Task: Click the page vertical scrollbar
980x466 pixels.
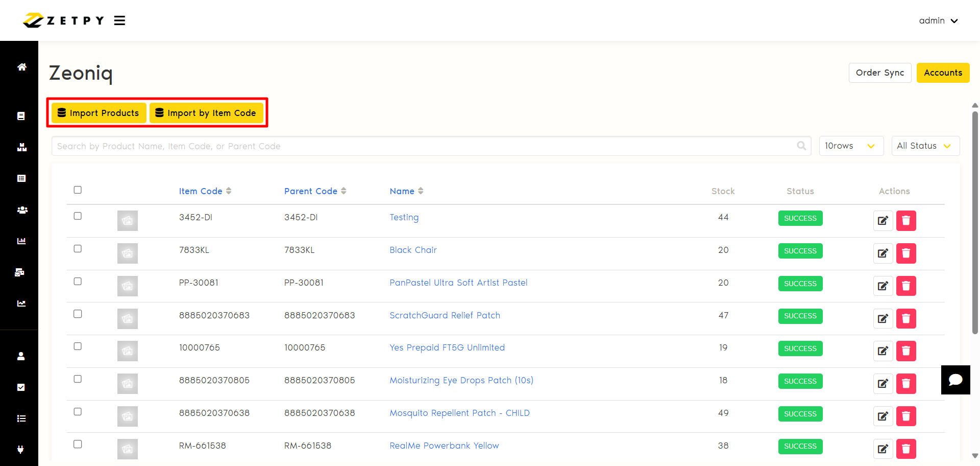Action: pyautogui.click(x=975, y=222)
